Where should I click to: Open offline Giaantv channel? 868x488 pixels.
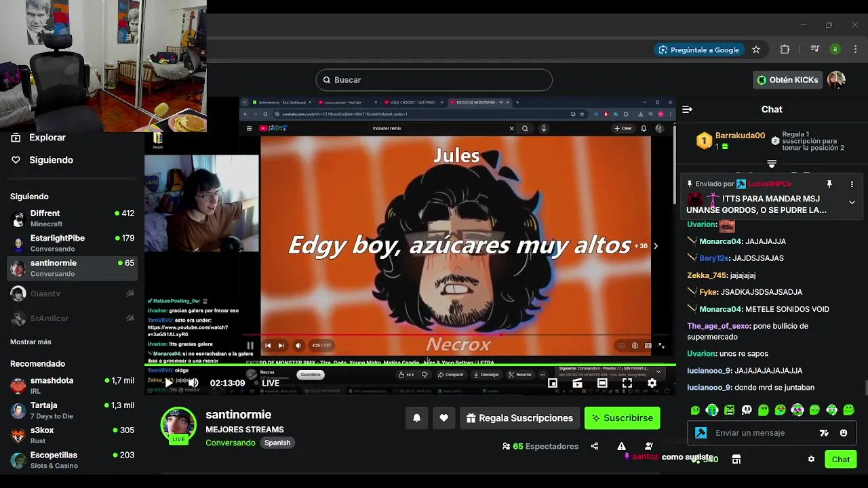[x=73, y=293]
